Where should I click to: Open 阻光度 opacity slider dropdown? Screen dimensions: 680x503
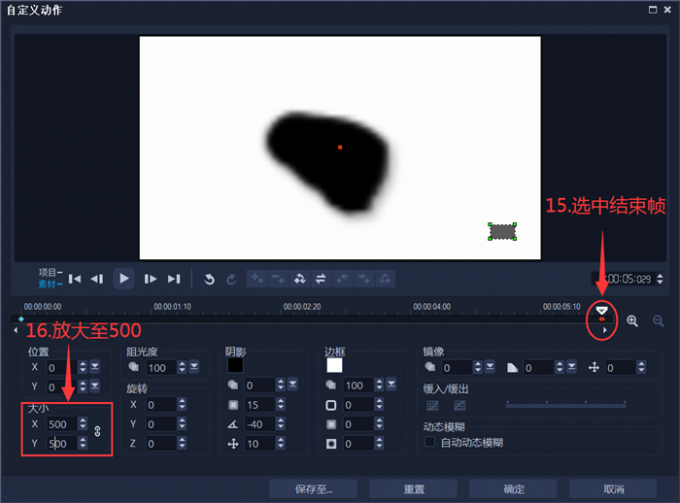194,367
